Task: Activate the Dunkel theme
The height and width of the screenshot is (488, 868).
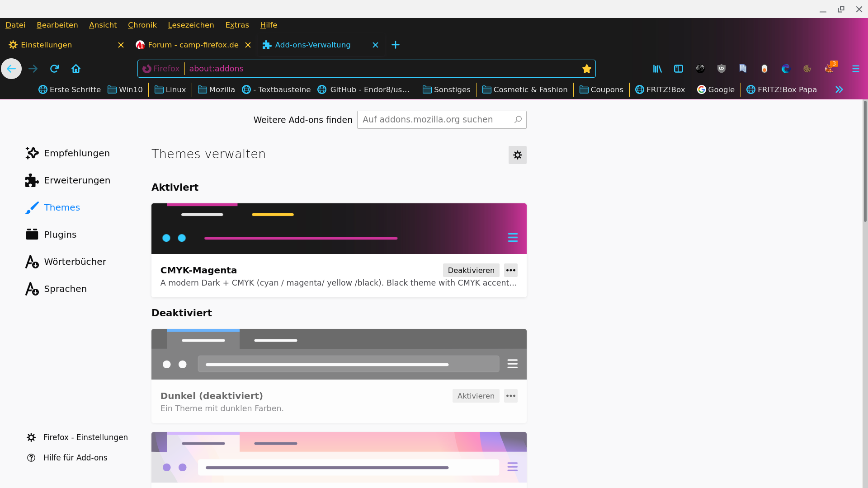Action: (x=476, y=396)
